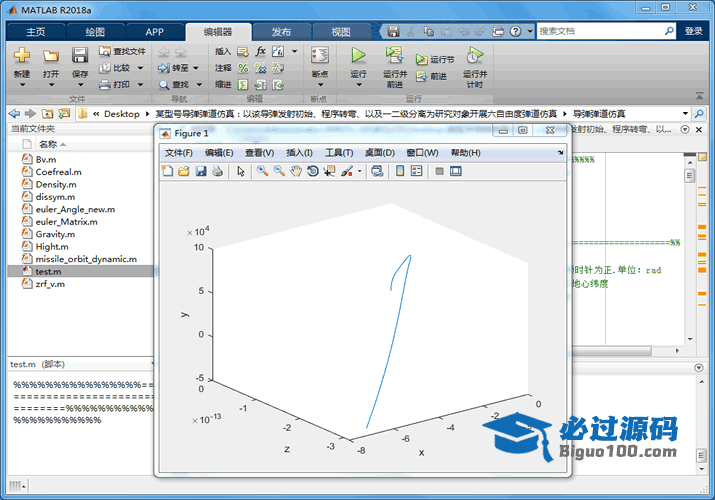Toggle Figure 1 zoom out tool
The height and width of the screenshot is (500, 715).
279,171
